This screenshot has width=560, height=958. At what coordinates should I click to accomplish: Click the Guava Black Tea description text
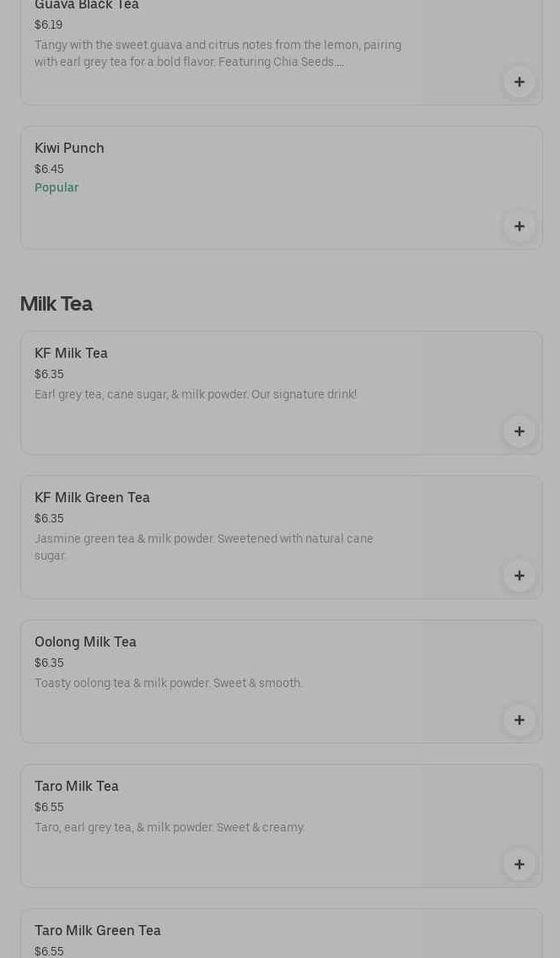(218, 53)
